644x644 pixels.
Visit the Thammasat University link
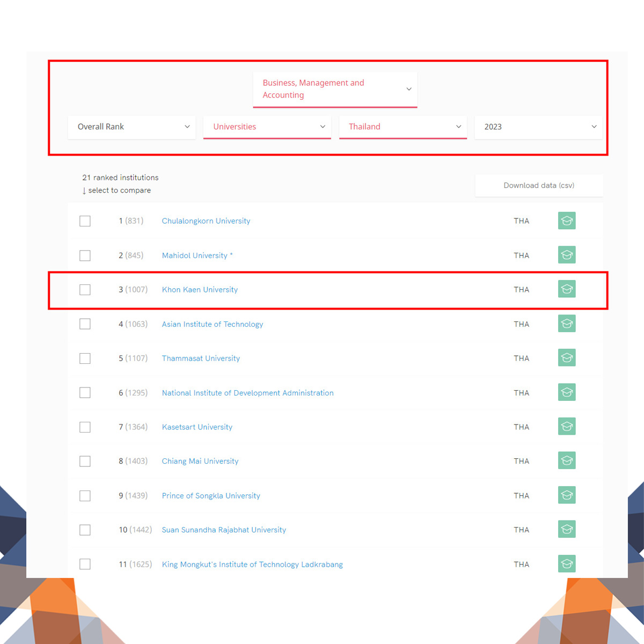[x=201, y=358]
